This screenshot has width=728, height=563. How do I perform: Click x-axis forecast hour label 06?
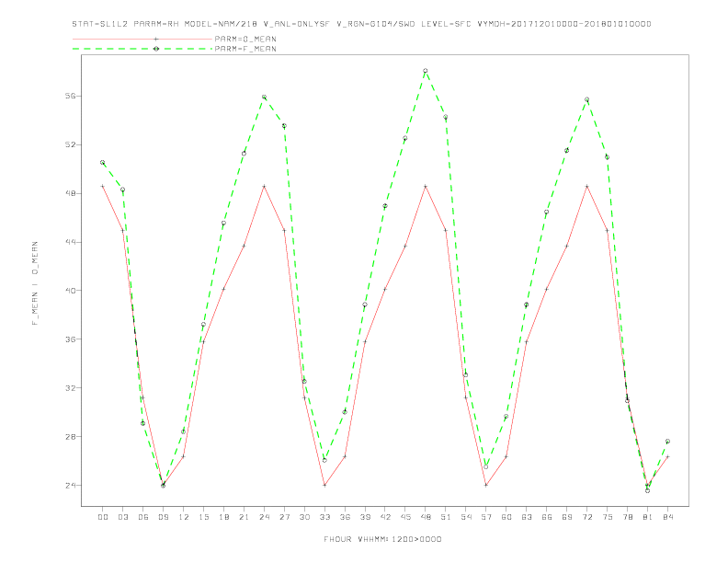pos(143,517)
